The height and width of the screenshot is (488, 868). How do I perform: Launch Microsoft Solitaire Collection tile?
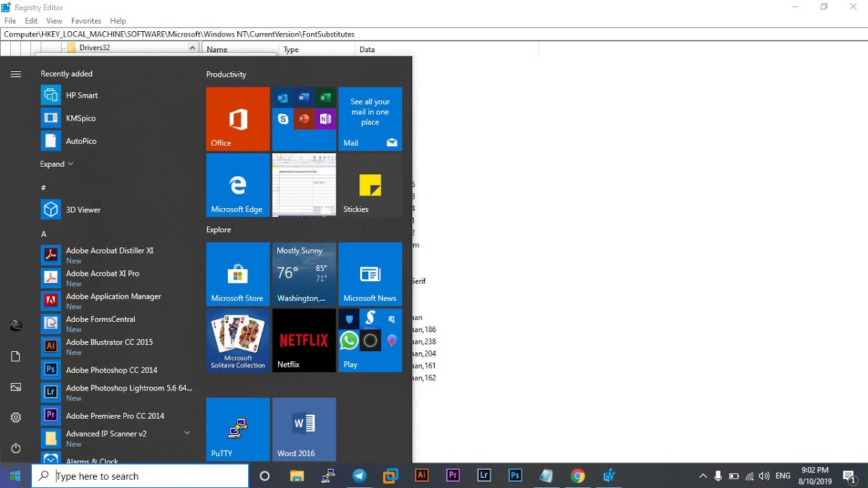pyautogui.click(x=238, y=340)
